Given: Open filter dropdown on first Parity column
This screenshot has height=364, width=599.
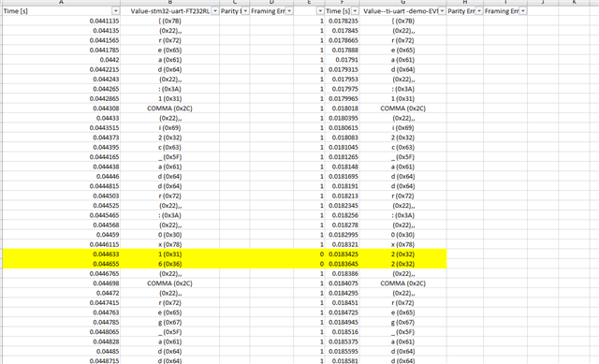Looking at the screenshot, I should tap(245, 11).
